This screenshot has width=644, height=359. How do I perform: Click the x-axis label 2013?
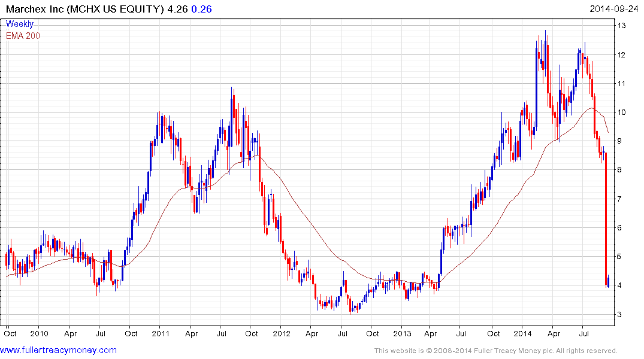(402, 333)
